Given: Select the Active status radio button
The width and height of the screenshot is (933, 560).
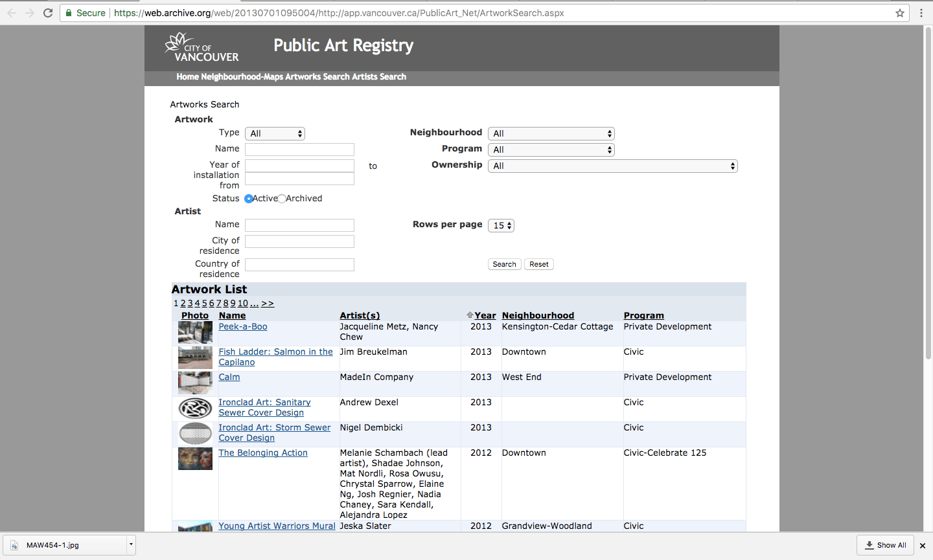Looking at the screenshot, I should [249, 199].
